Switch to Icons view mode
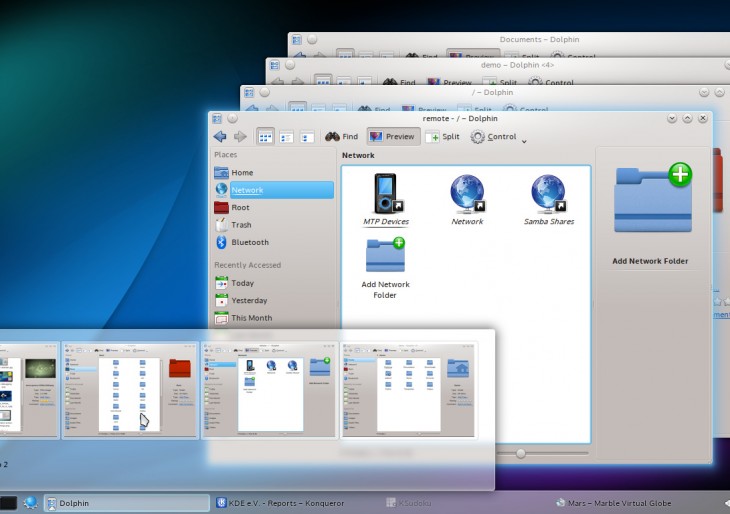This screenshot has width=730, height=514. pos(266,137)
